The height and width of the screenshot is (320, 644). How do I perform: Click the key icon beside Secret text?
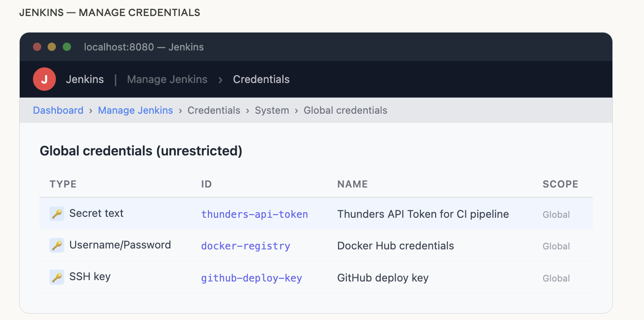[57, 214]
